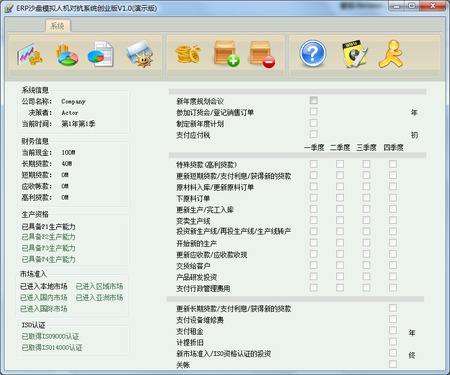450x375 pixels.
Task: Check 变卖生产线 for 二季度
Action: tap(340, 220)
